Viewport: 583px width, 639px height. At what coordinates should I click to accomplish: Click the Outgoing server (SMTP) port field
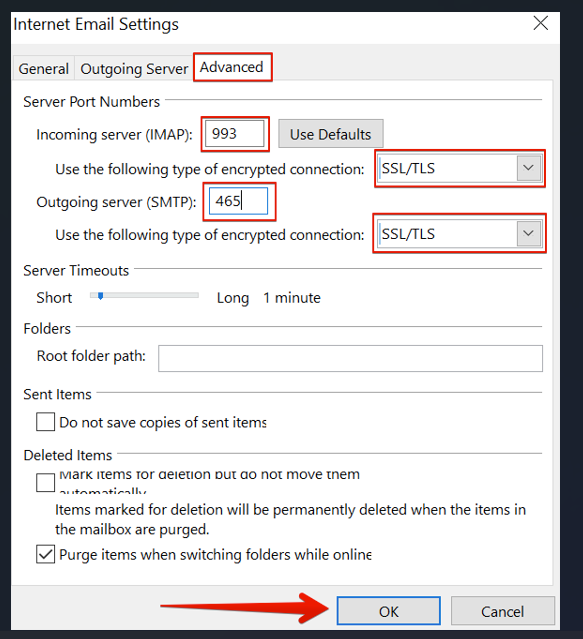point(238,201)
